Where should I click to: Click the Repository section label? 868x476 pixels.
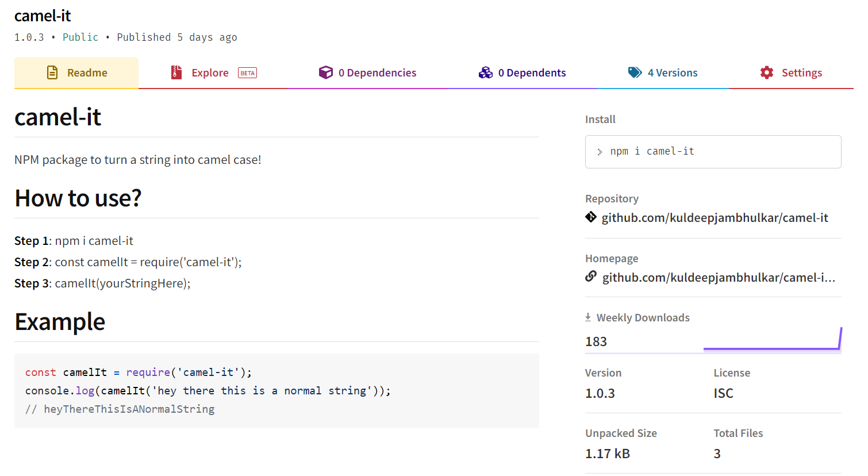tap(612, 199)
